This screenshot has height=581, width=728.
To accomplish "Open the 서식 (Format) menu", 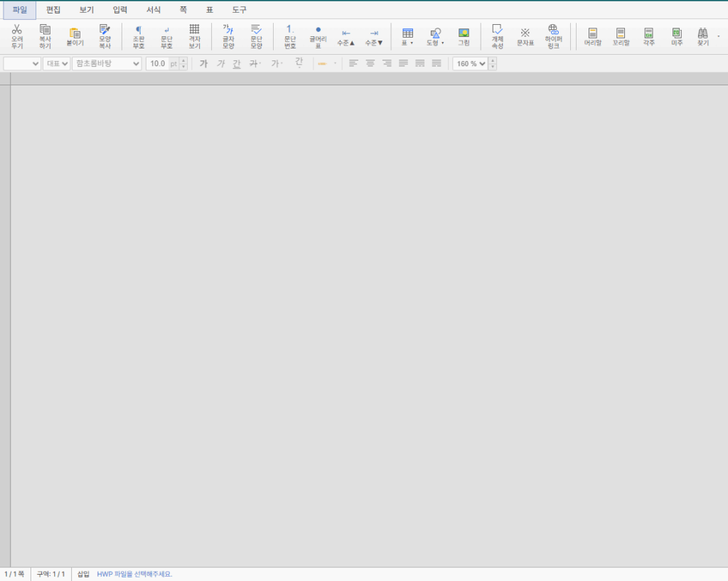I will tap(154, 10).
